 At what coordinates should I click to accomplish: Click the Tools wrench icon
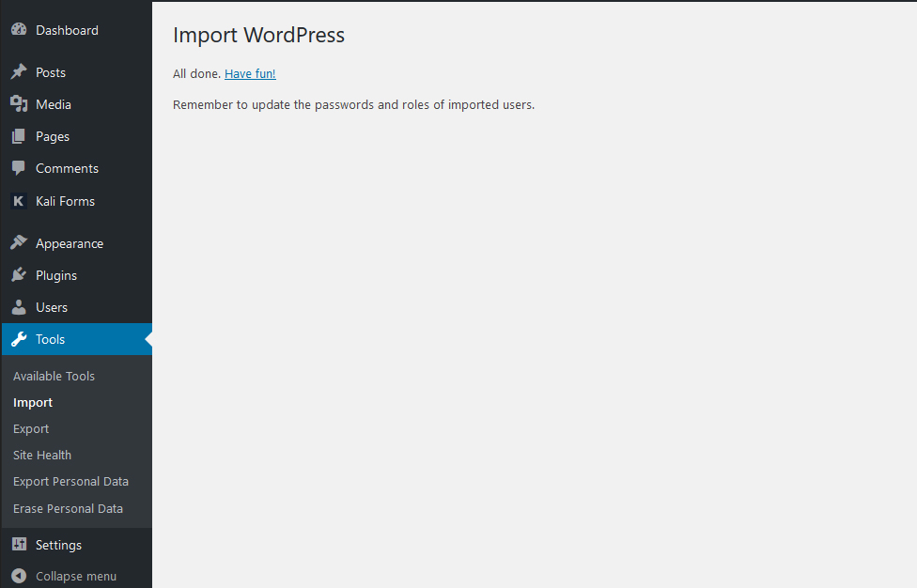pos(19,339)
